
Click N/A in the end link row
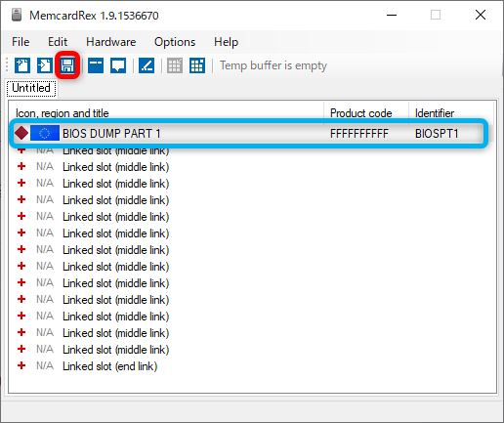[x=45, y=365]
